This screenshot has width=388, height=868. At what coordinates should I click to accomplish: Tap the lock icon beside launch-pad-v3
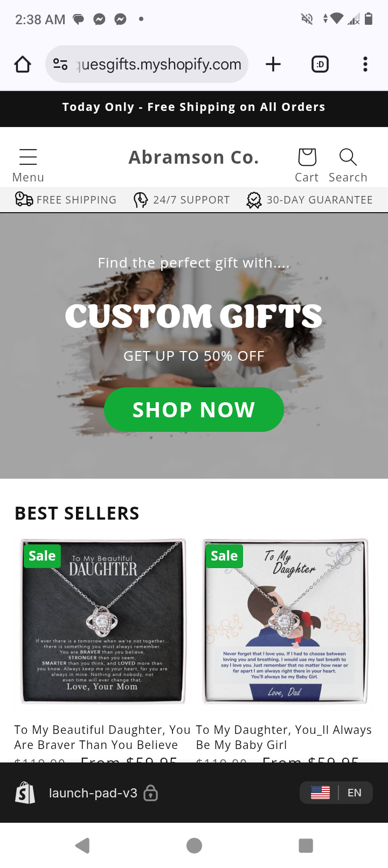pos(151,793)
